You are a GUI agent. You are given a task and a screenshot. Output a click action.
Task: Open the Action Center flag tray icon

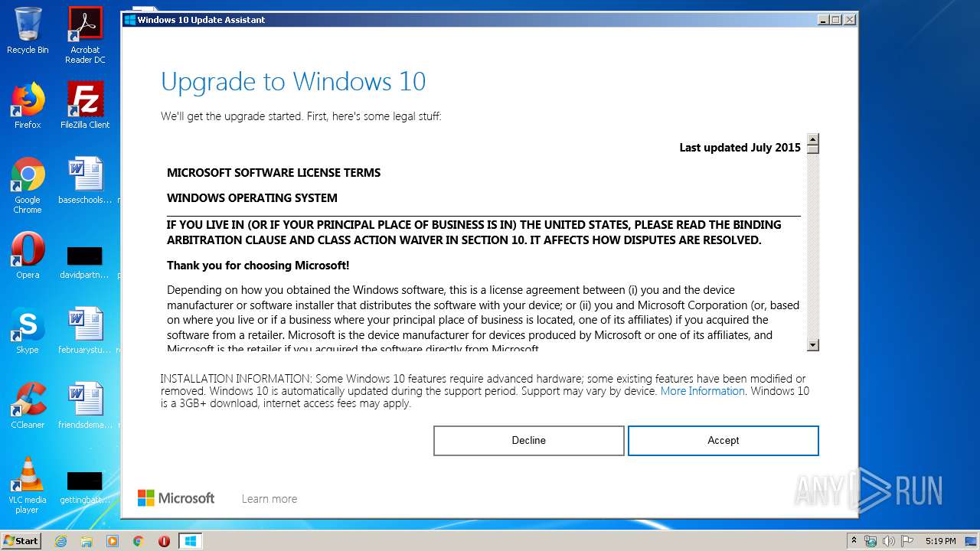tap(906, 541)
